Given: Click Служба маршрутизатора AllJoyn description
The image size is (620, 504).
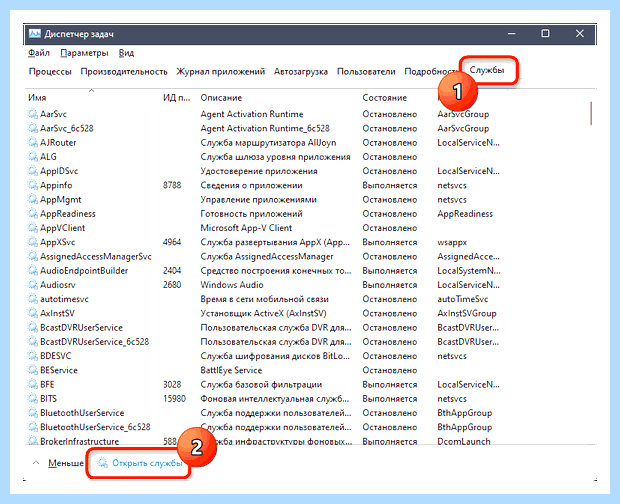Looking at the screenshot, I should 268,142.
